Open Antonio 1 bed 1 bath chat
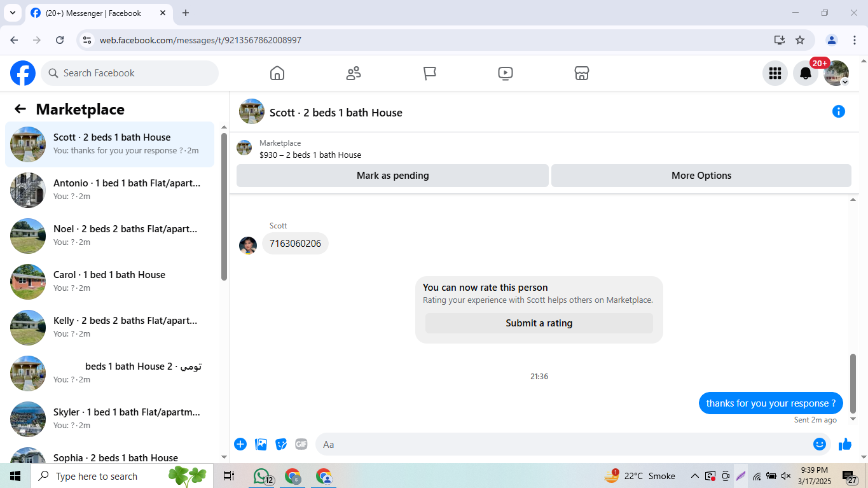 [109, 190]
